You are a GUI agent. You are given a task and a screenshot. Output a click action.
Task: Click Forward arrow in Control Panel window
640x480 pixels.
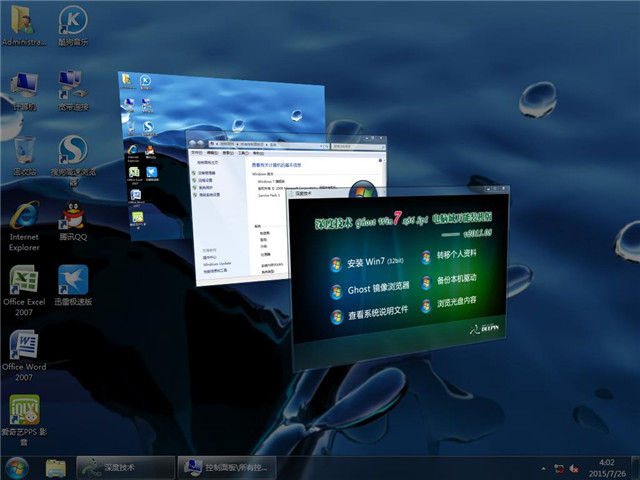pos(200,143)
